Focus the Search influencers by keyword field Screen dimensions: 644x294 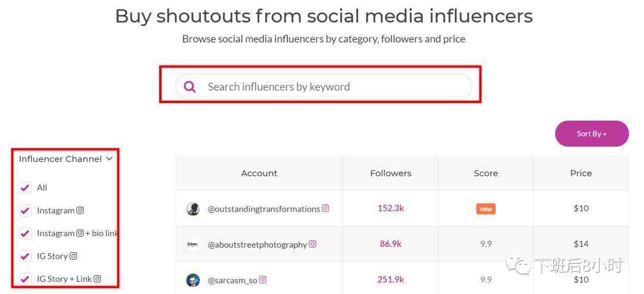pos(334,87)
